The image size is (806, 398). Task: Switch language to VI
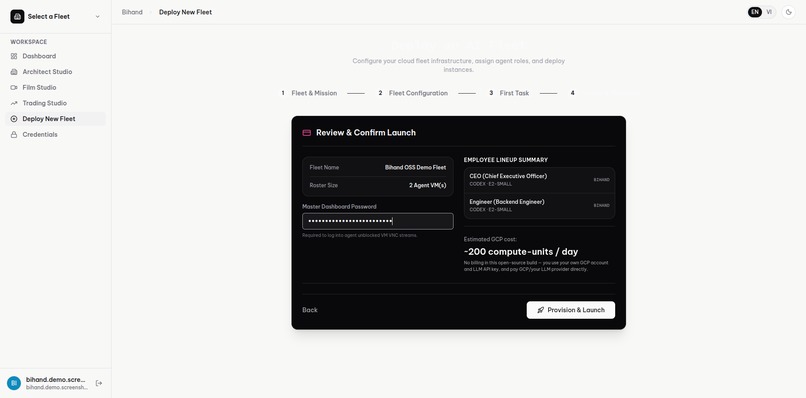tap(768, 12)
